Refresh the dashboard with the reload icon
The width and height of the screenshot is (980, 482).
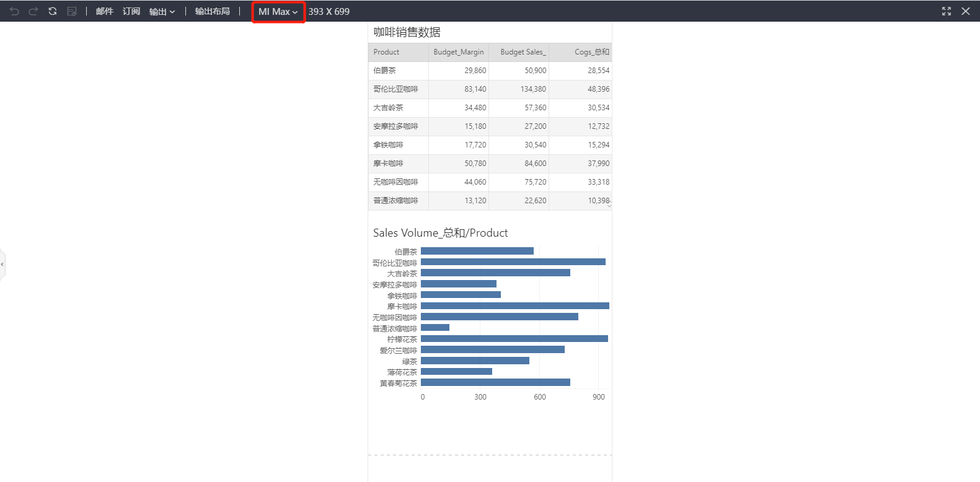tap(53, 11)
